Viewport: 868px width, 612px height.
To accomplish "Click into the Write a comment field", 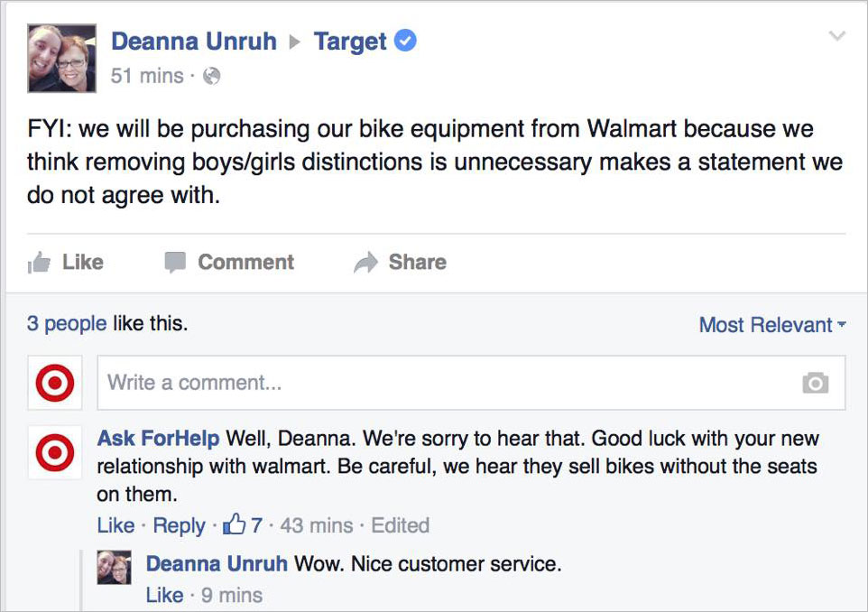I will point(442,383).
